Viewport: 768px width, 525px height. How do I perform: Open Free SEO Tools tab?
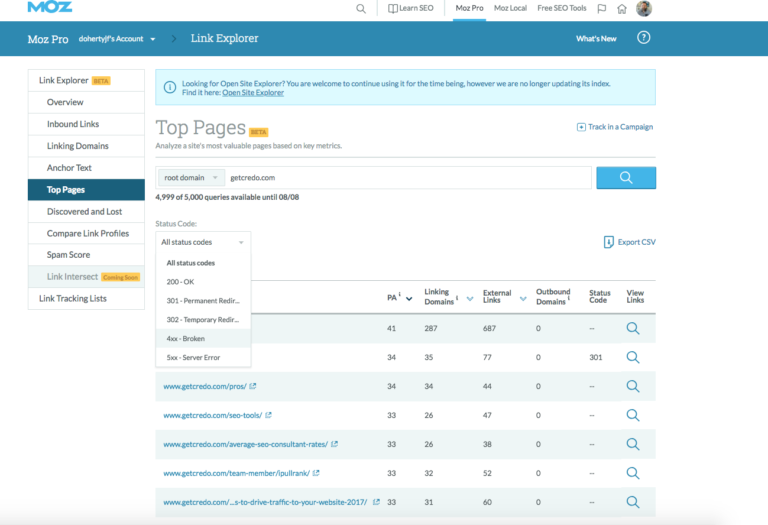click(x=561, y=8)
